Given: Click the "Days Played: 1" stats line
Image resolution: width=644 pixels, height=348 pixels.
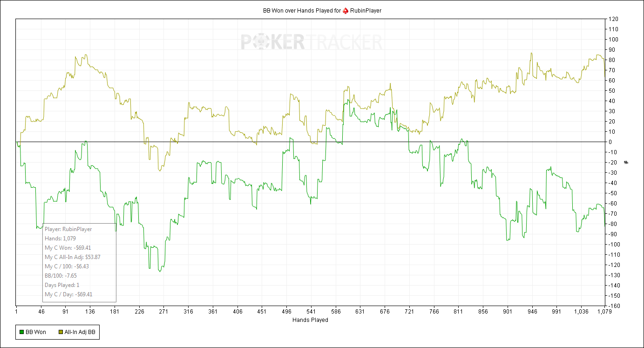Looking at the screenshot, I should click(62, 285).
